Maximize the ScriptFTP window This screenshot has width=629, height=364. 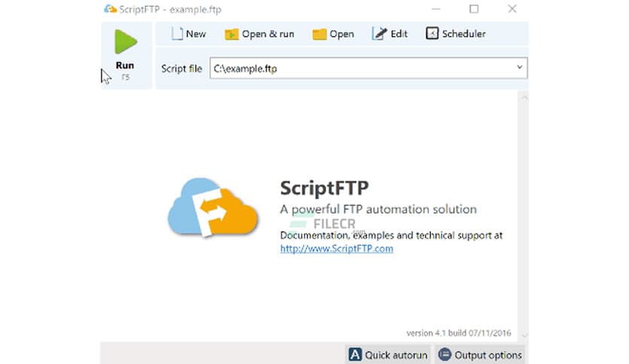click(474, 9)
